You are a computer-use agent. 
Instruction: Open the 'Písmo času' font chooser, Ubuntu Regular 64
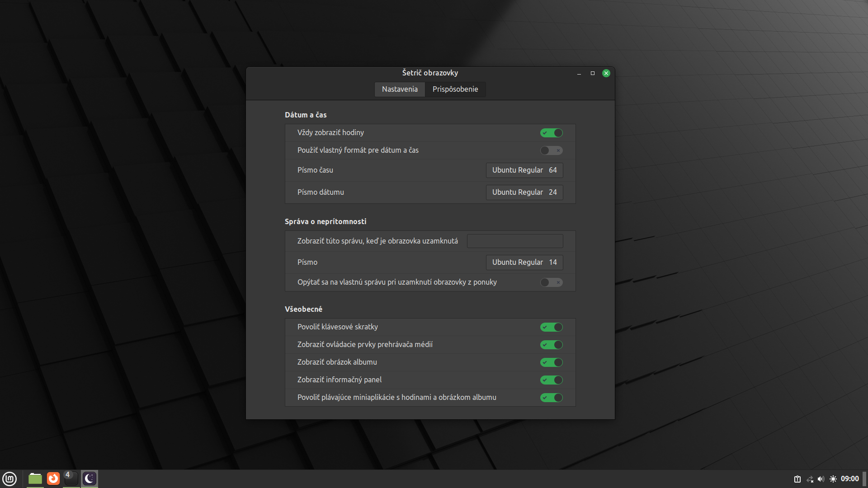click(x=524, y=170)
